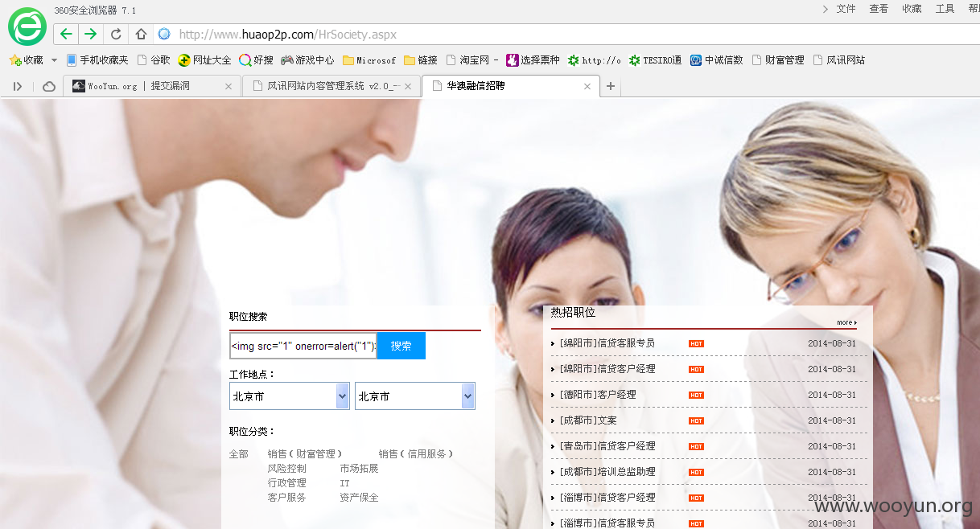Screen dimensions: 980x529
Task: Close the 华澳融信招聘 tab
Action: [587, 86]
